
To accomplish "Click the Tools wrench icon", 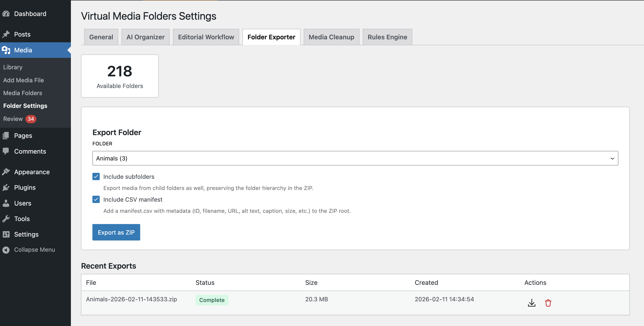I will pyautogui.click(x=6, y=219).
